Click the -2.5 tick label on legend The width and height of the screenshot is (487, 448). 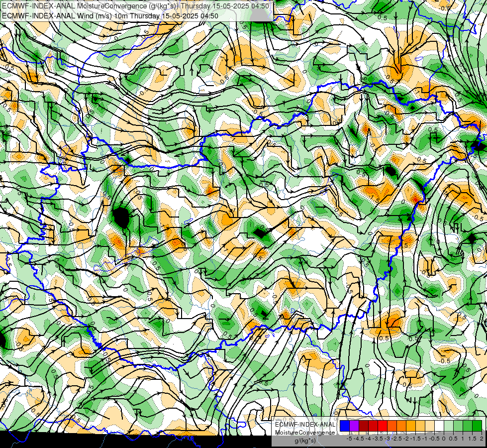click(x=396, y=439)
